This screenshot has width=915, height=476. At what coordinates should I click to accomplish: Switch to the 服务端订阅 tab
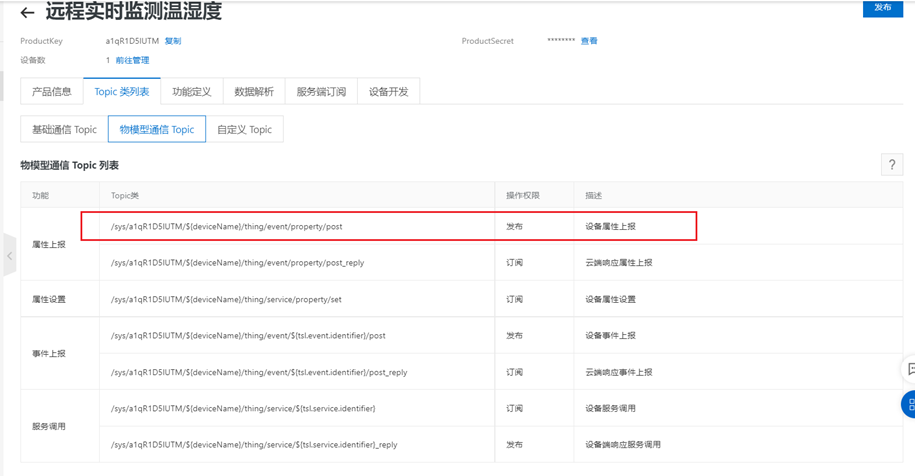tap(321, 92)
